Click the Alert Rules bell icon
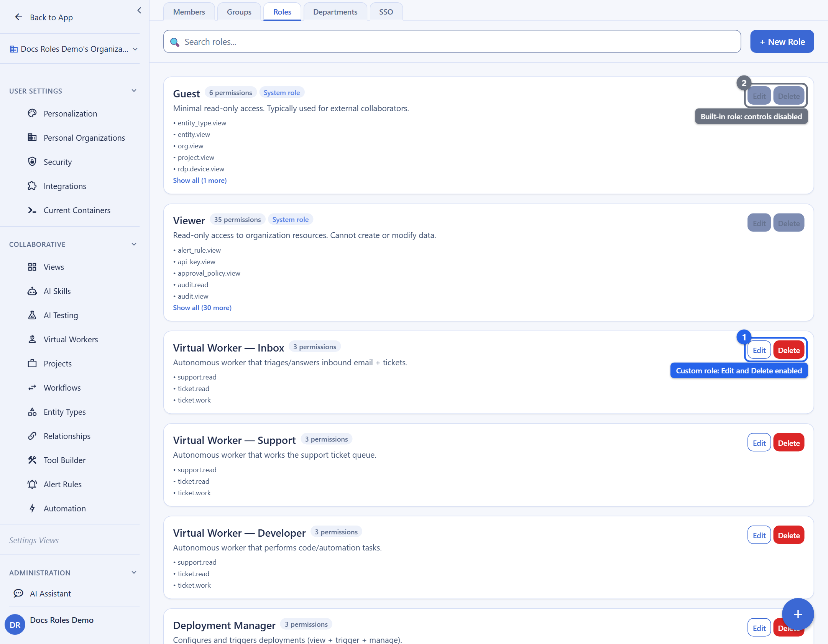 point(32,484)
